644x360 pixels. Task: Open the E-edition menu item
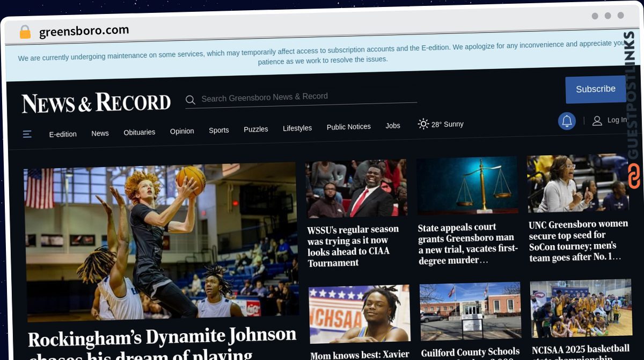click(63, 134)
